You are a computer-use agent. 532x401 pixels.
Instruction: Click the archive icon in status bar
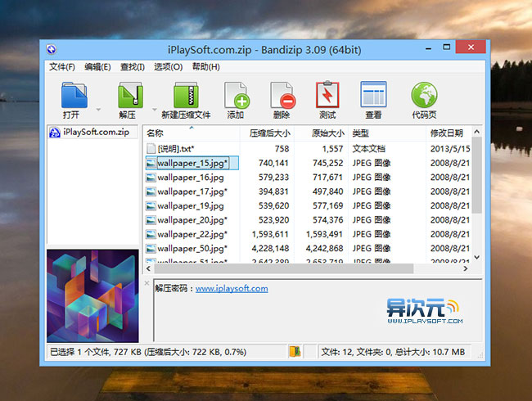point(295,351)
